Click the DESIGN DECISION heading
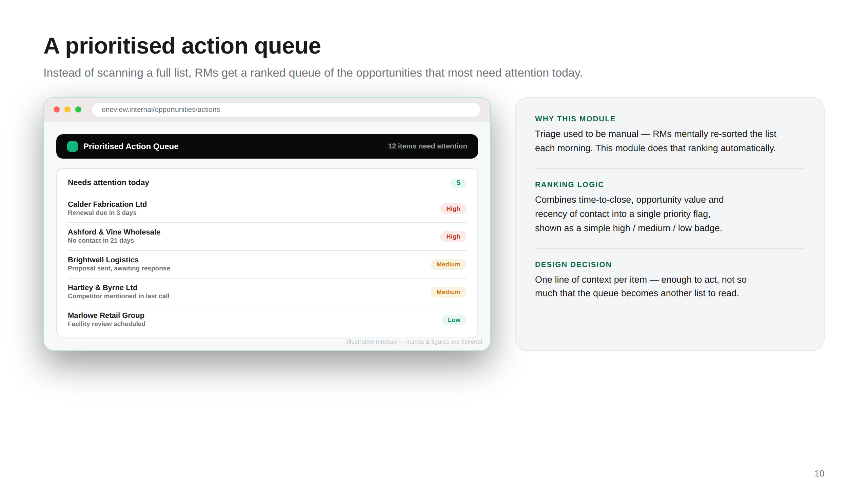 pyautogui.click(x=573, y=265)
